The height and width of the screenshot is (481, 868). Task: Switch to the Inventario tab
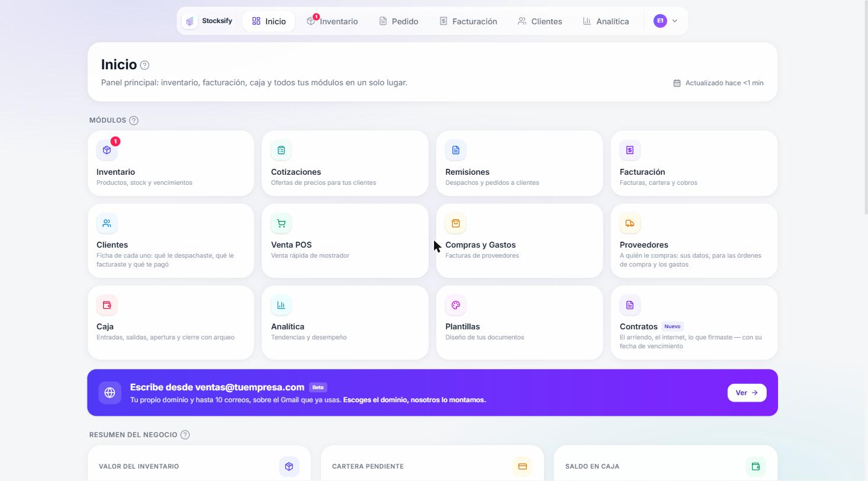(332, 21)
